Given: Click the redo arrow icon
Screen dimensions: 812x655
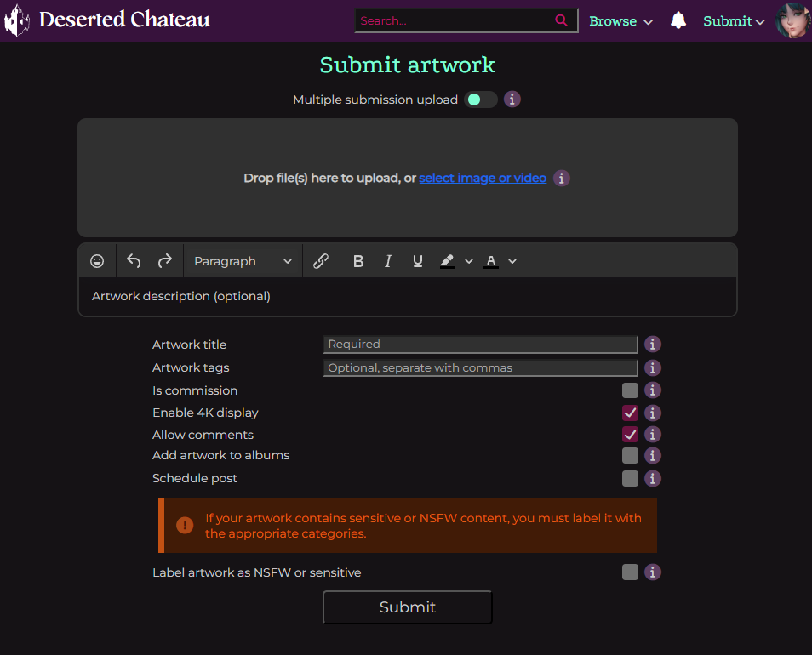Looking at the screenshot, I should pos(165,261).
